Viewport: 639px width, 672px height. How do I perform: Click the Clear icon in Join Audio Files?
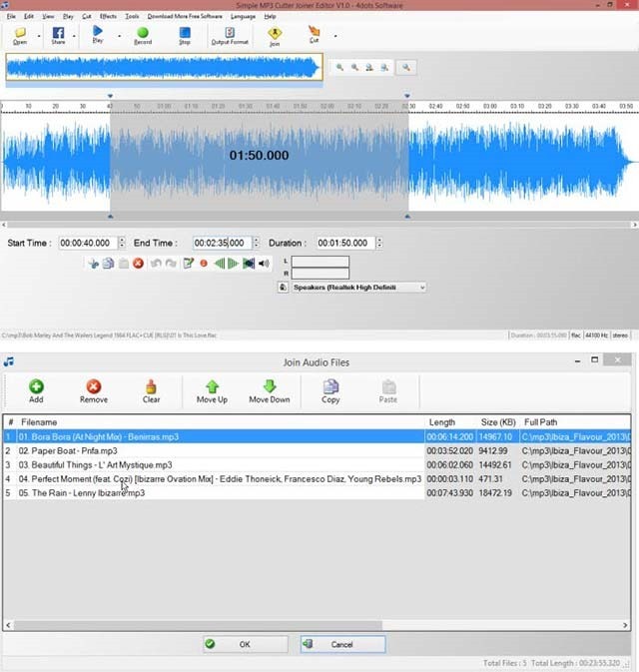point(151,386)
